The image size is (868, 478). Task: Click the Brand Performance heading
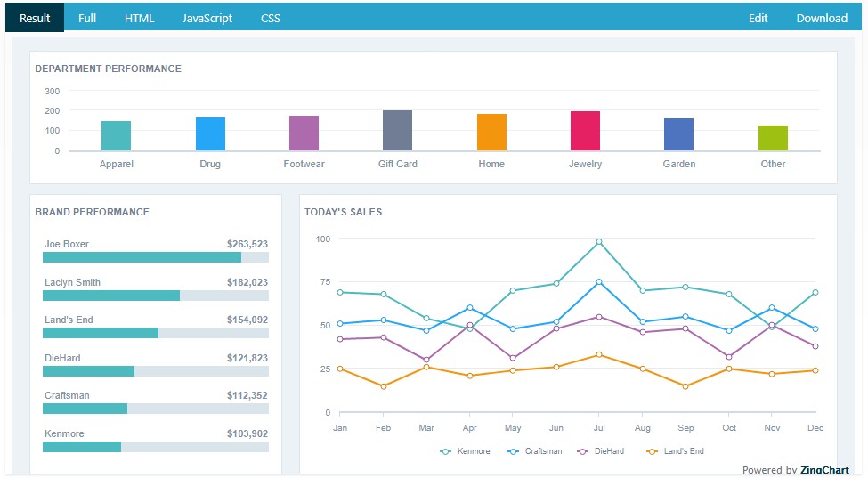(92, 212)
